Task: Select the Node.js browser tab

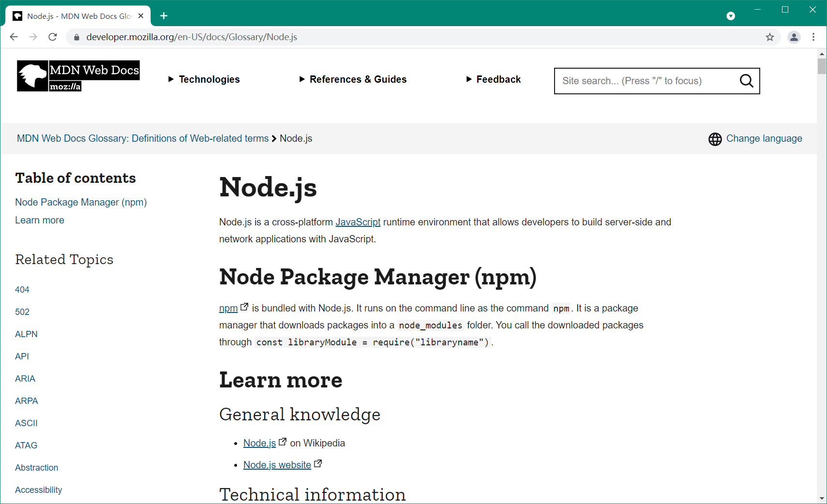Action: point(78,16)
